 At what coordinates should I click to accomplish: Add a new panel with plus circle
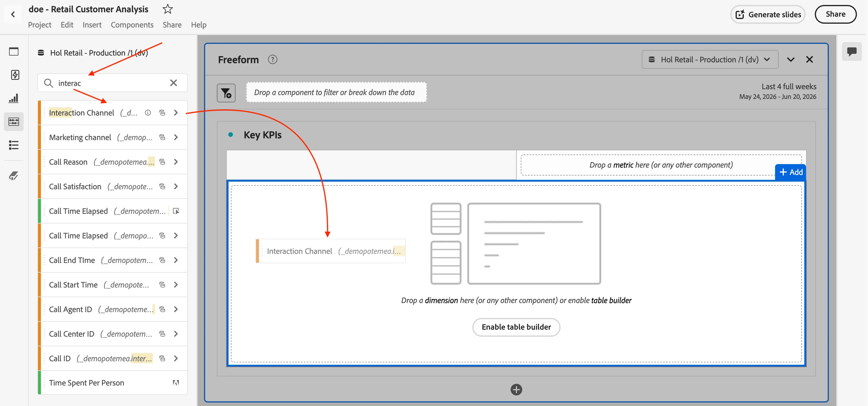coord(516,390)
